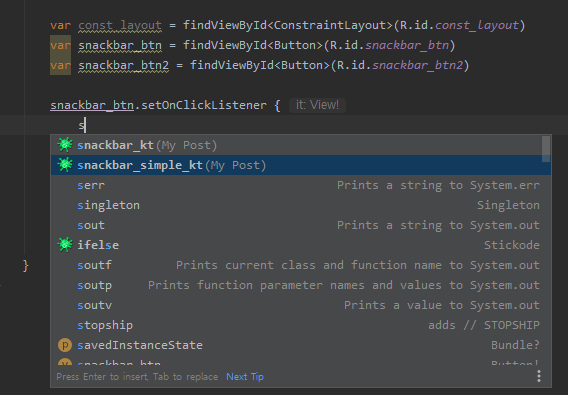
Task: Click the completion list scrollbar thumb
Action: click(546, 149)
